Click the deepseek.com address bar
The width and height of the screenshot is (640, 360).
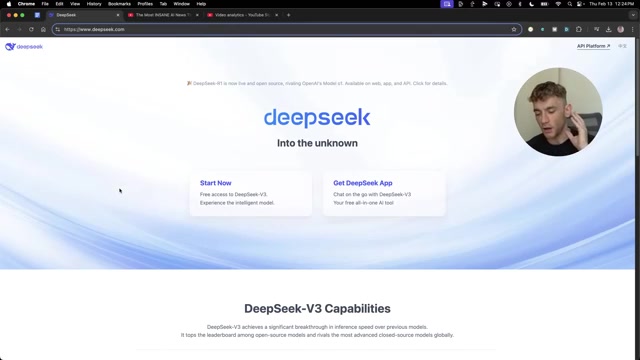[x=287, y=29]
